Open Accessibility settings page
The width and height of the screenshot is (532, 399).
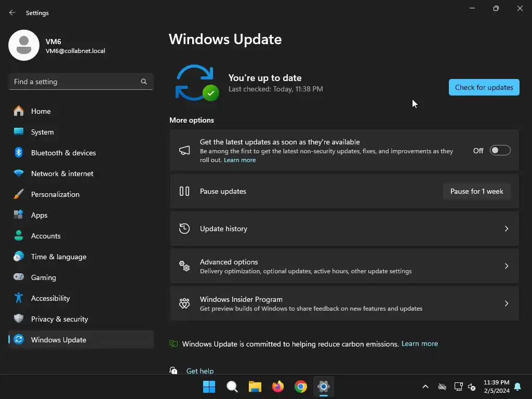pyautogui.click(x=81, y=298)
